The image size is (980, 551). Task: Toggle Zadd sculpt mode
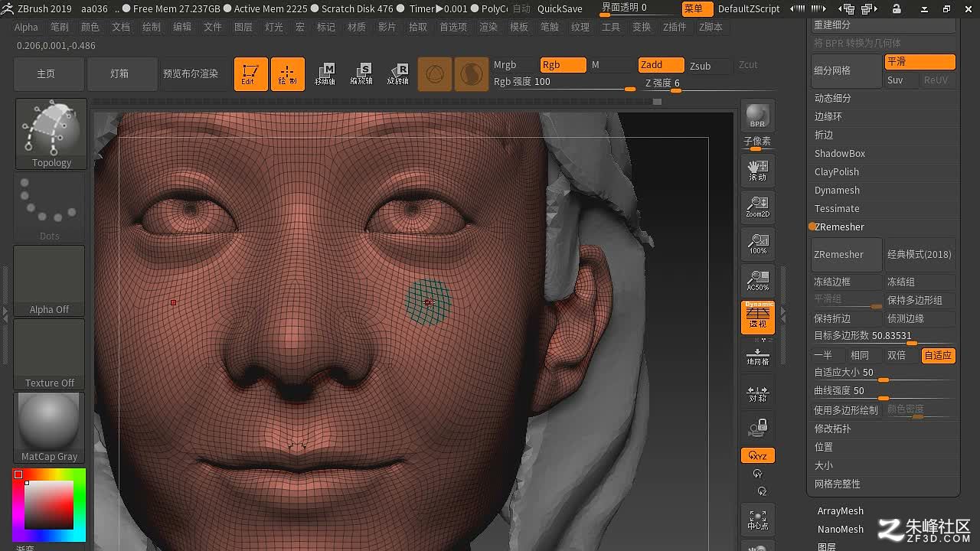pyautogui.click(x=661, y=65)
